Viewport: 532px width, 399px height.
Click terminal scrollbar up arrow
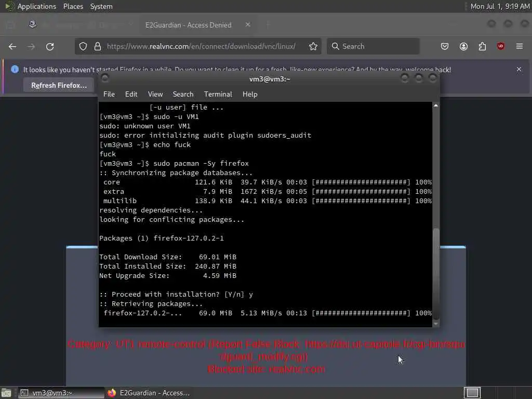(436, 106)
